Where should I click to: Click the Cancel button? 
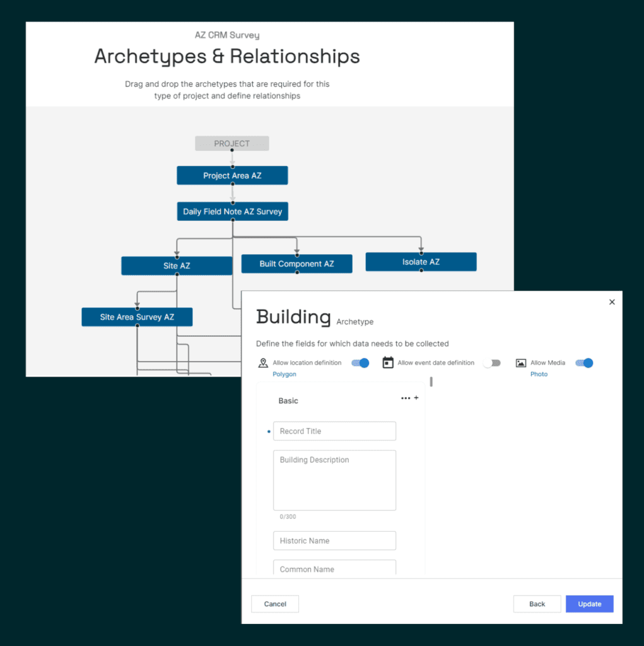pyautogui.click(x=275, y=604)
